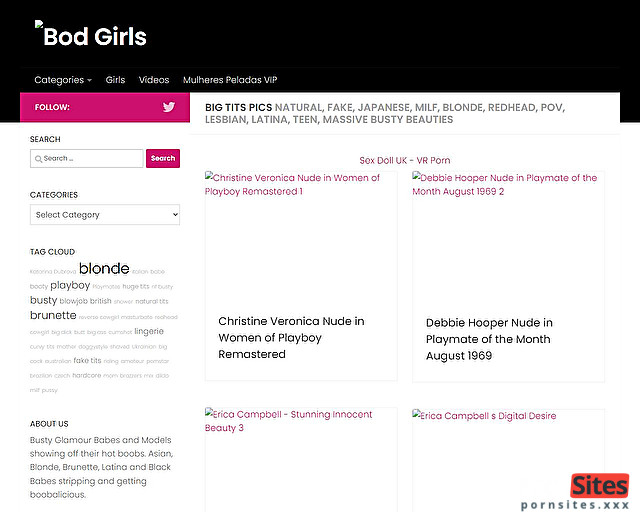Select the 'redhead' tag
Viewport: 640px width, 512px height.
tap(166, 317)
